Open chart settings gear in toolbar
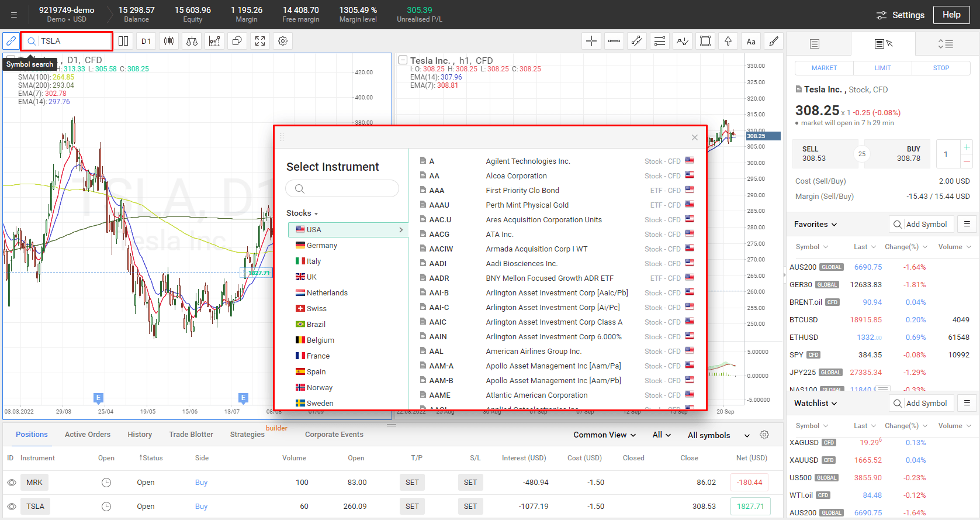 [283, 41]
